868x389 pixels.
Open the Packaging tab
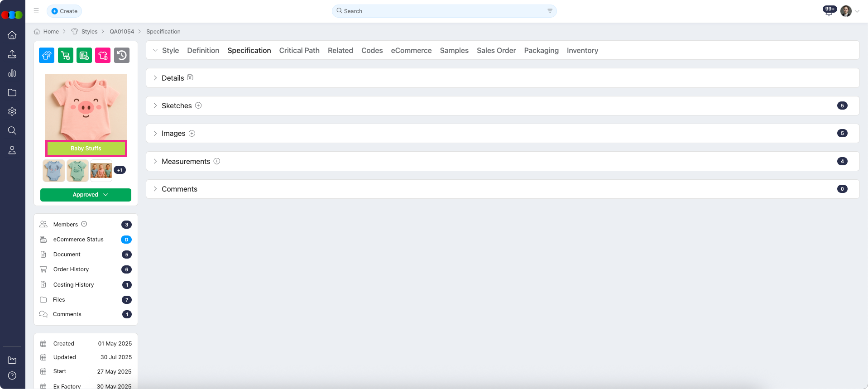[x=541, y=50]
